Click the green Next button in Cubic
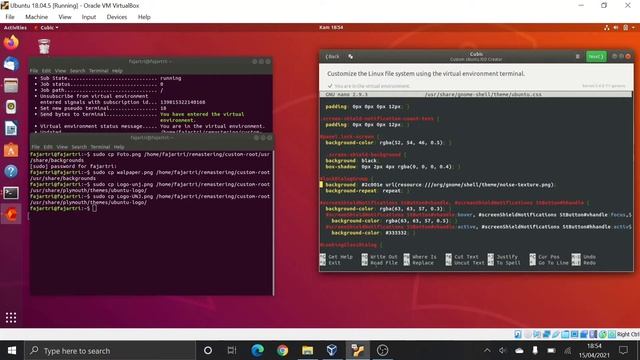Viewport: 640px width, 360px height. (596, 56)
